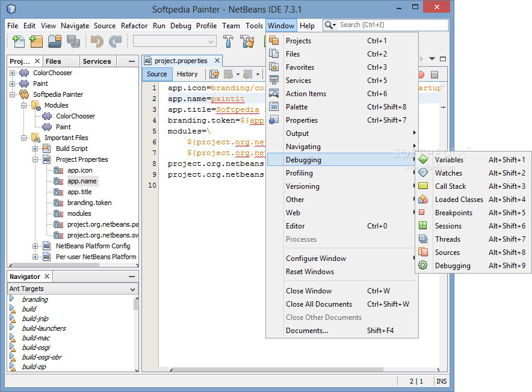Click the Favorites icon in Window menu

[x=274, y=67]
